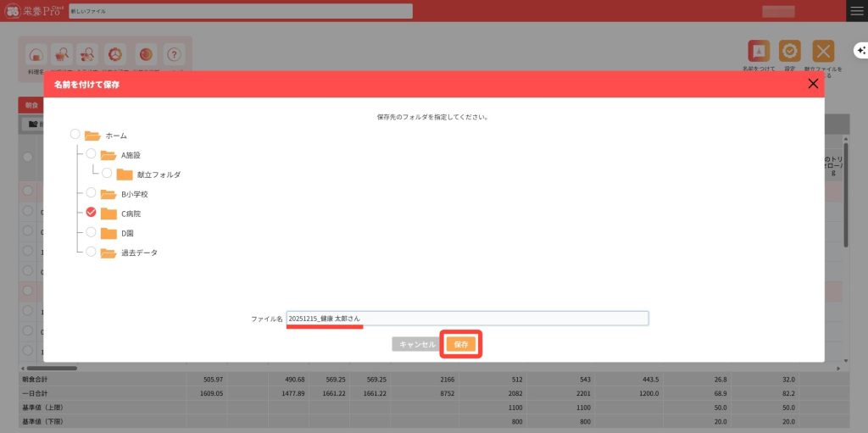Screen dimensions: 868x433
Task: Click the 保存 button to save
Action: [460, 345]
